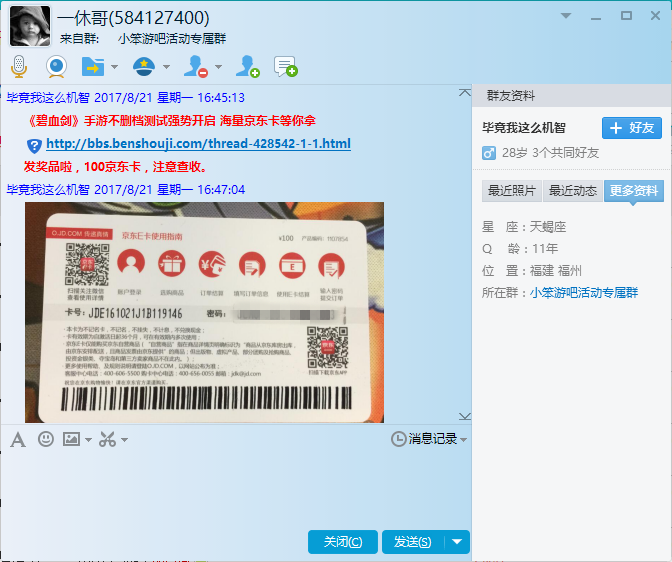Start a video call with webcam icon
This screenshot has width=672, height=562.
click(56, 66)
